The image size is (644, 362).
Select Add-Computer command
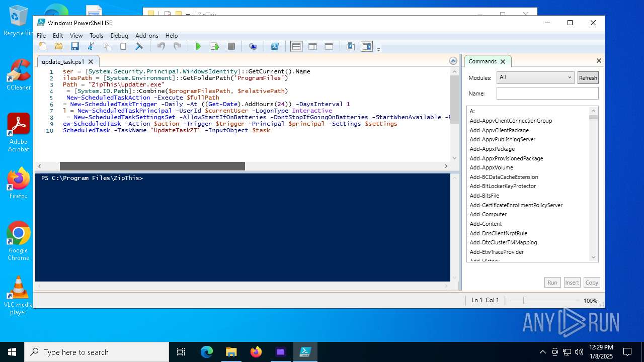click(488, 214)
